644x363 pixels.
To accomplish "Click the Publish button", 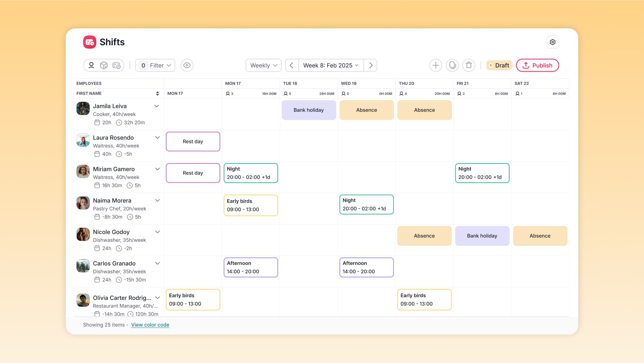I will pyautogui.click(x=537, y=65).
